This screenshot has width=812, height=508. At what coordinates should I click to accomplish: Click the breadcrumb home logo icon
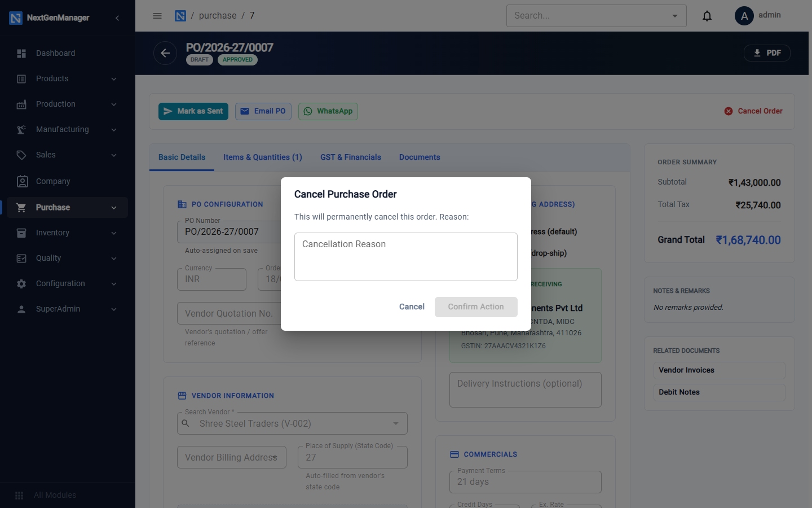tap(180, 16)
